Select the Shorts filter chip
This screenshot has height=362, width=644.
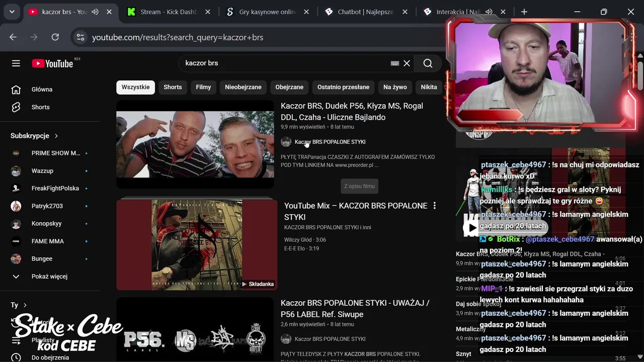(x=173, y=87)
